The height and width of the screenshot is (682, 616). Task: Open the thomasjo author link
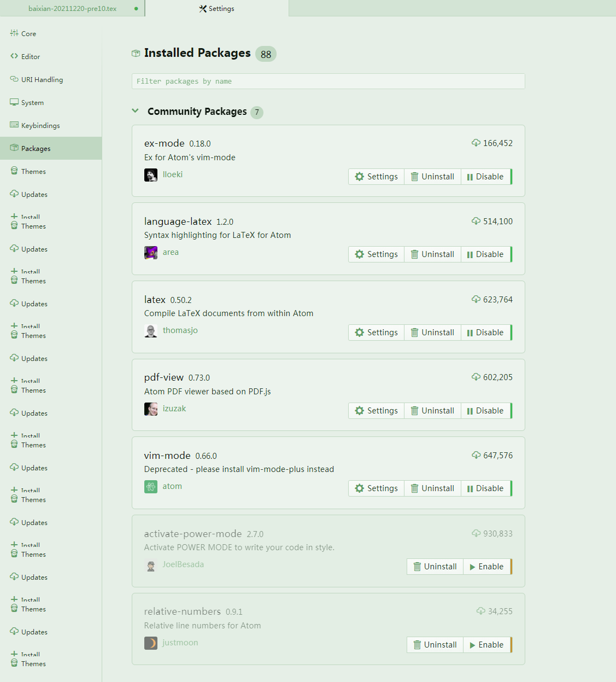pos(180,330)
